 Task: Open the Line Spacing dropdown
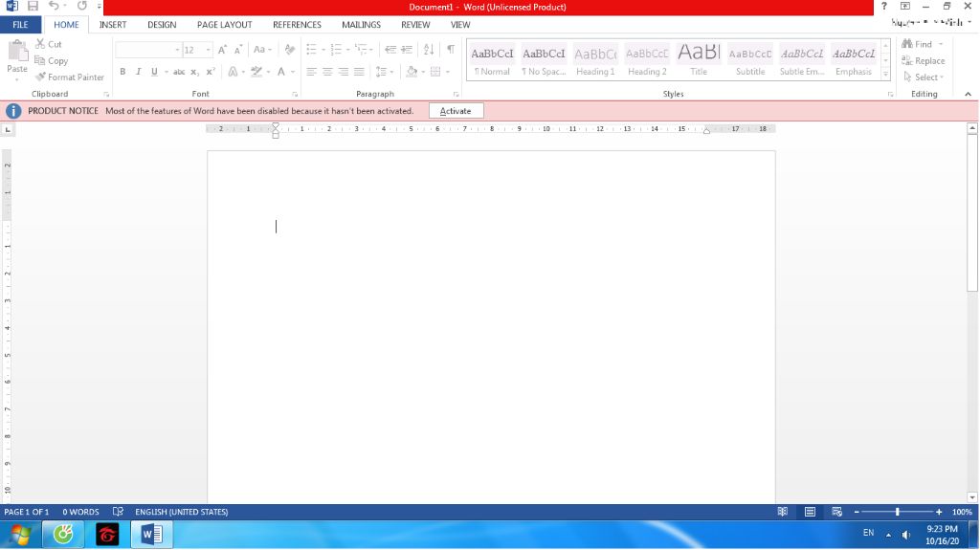(x=384, y=72)
